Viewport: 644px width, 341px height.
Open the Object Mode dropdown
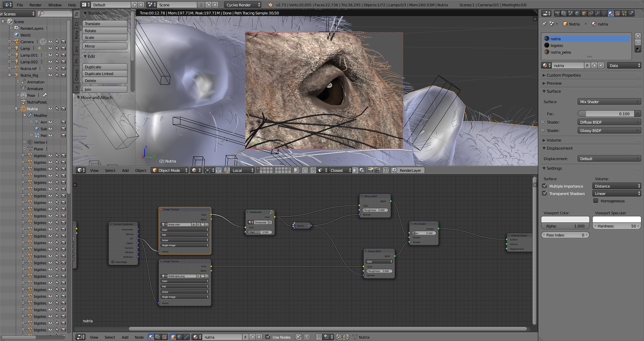tap(169, 170)
